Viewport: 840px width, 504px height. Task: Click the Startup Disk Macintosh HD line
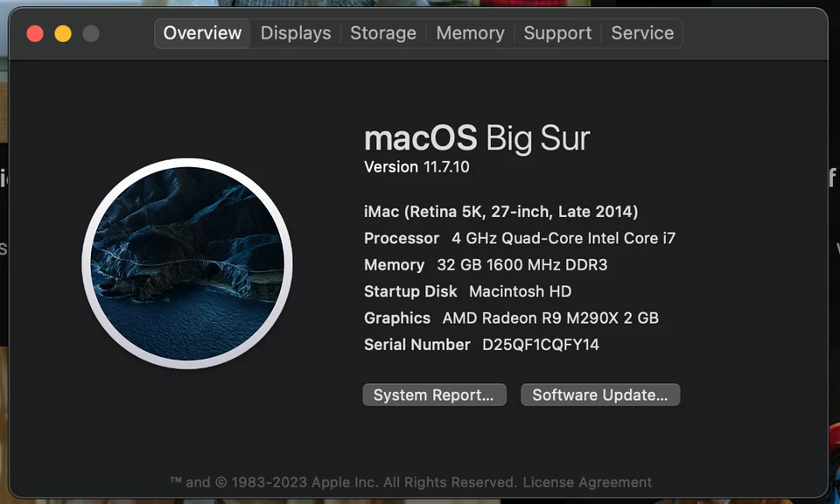click(467, 291)
